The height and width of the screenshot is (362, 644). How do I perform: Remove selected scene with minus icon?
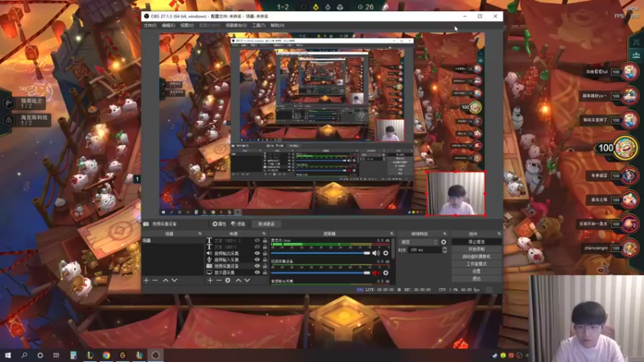(x=155, y=280)
